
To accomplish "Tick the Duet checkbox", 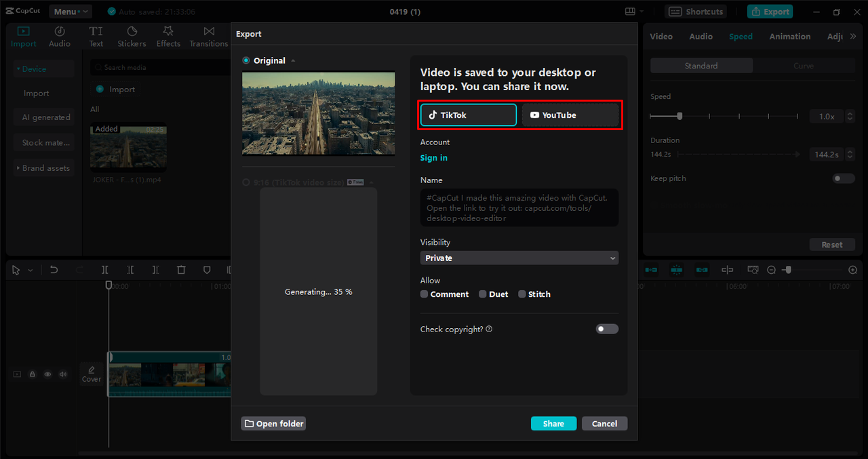I will pos(483,294).
